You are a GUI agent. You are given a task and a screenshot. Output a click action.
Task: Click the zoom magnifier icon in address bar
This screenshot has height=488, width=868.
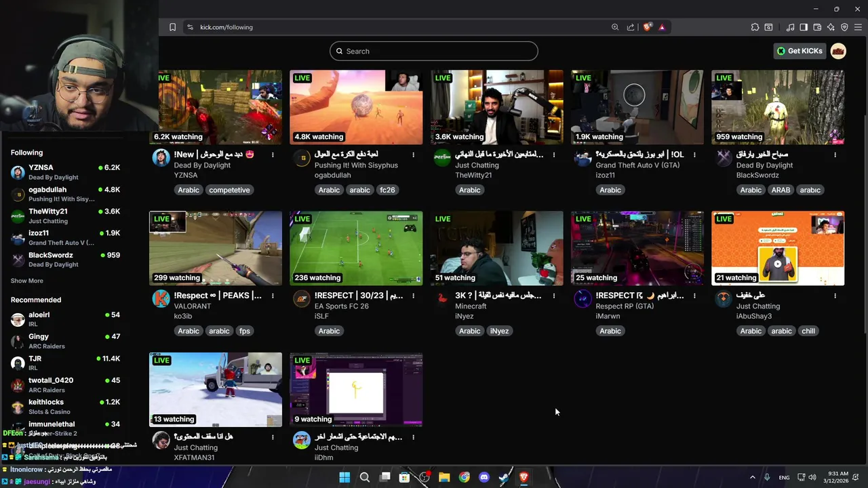(x=615, y=27)
